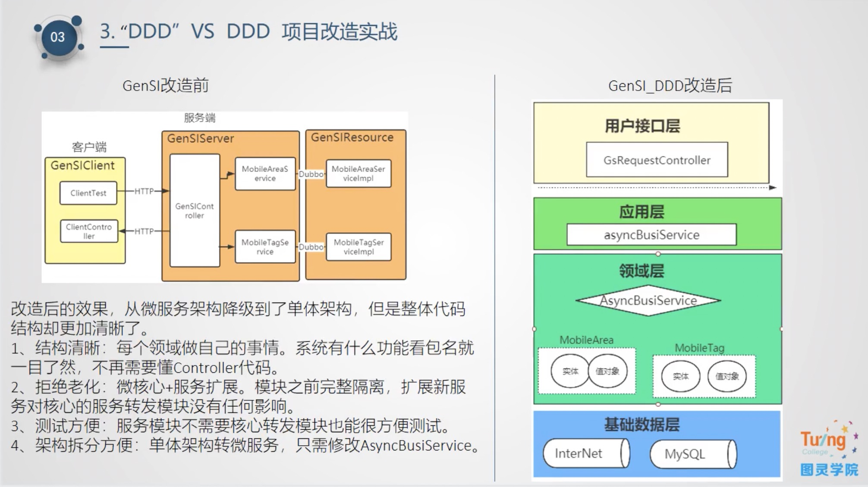Select the MobileAreaServiceImpl box

359,174
